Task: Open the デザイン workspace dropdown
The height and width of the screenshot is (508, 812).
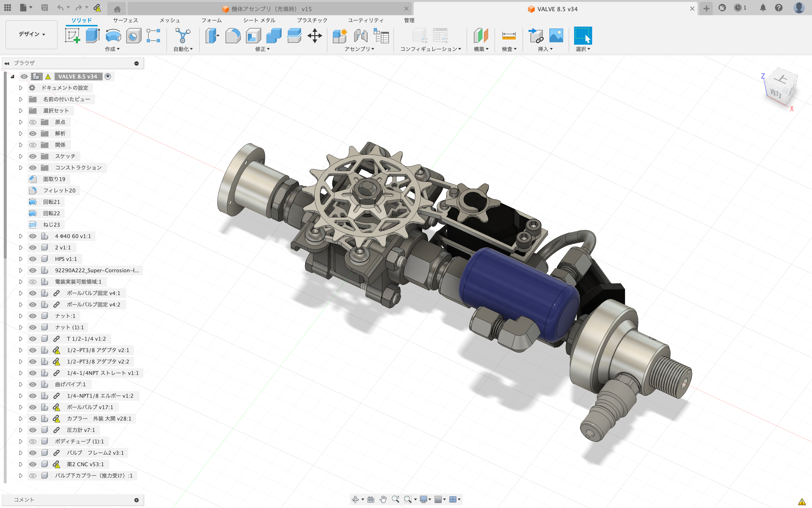Action: (x=32, y=34)
